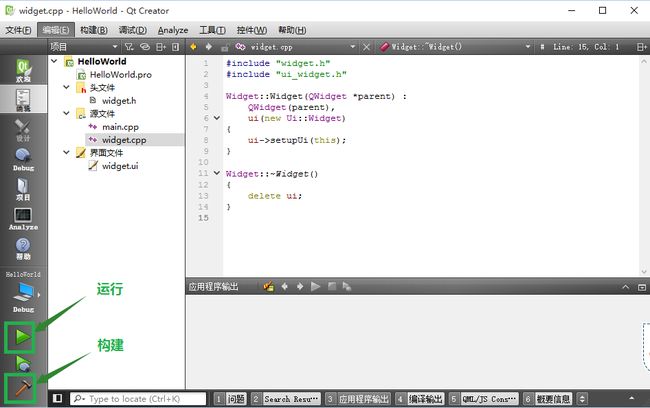
Task: Start debugging with the debug run button
Action: [22, 364]
